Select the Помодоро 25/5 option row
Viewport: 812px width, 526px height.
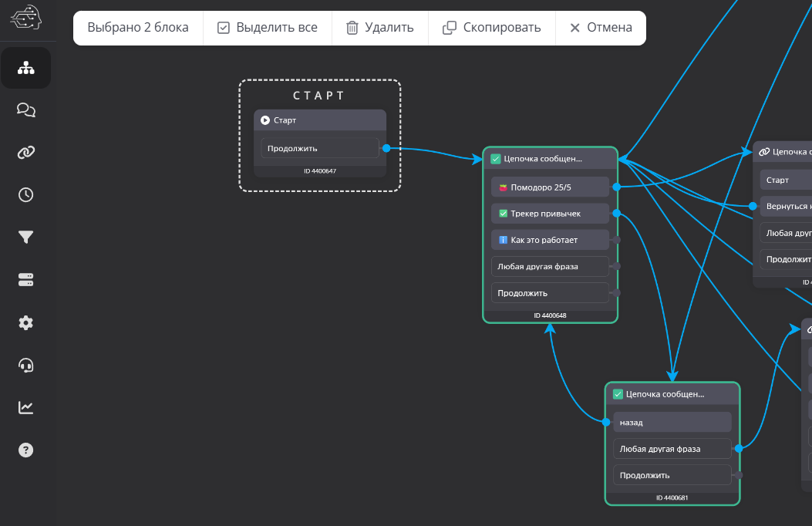(550, 187)
